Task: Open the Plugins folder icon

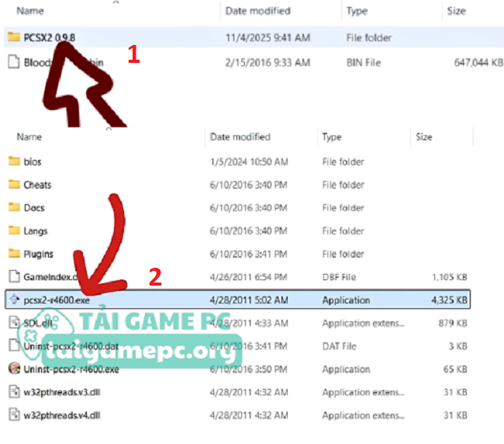Action: coord(14,253)
